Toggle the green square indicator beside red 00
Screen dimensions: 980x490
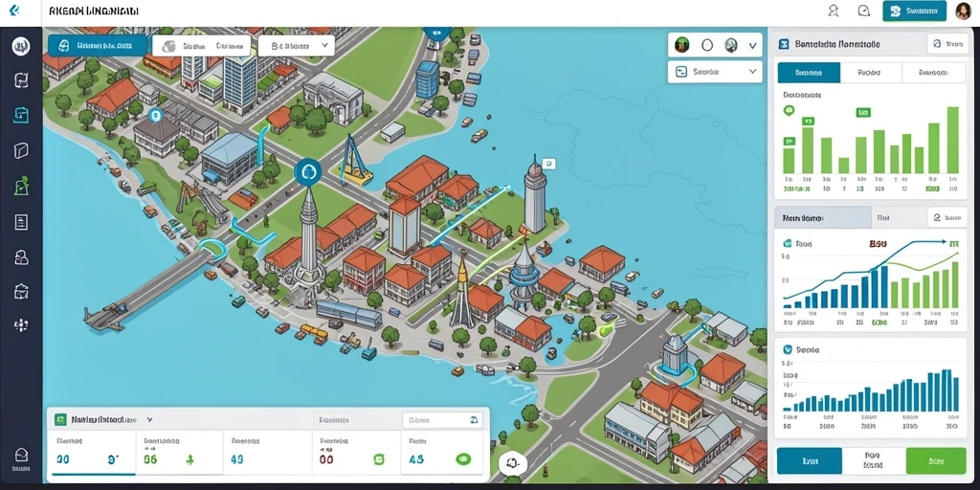378,459
